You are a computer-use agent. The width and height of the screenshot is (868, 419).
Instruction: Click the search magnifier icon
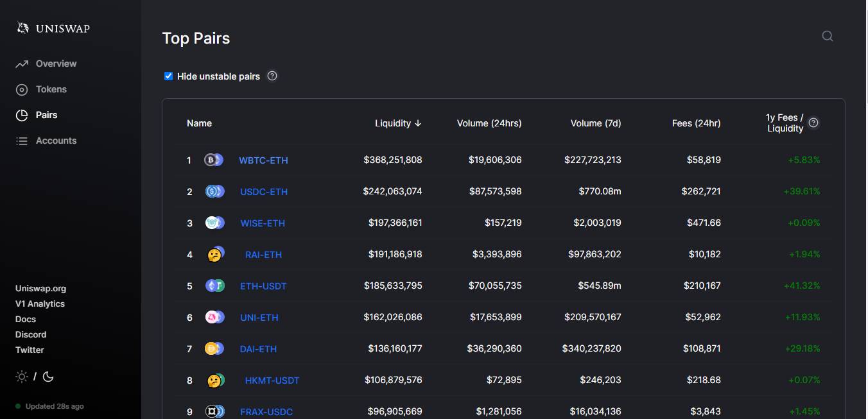[x=828, y=36]
